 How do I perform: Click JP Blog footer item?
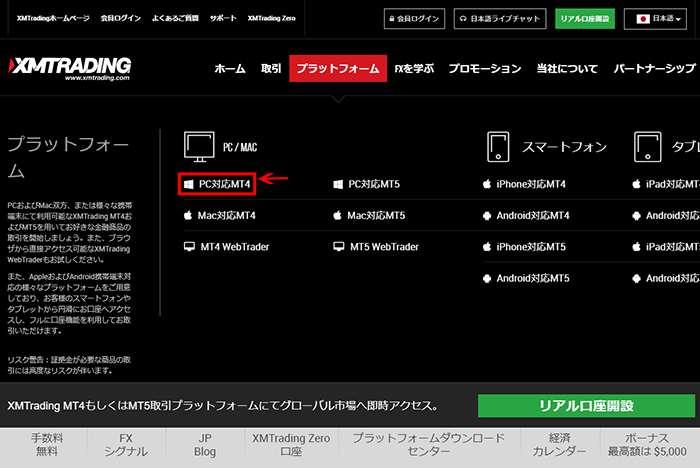205,445
